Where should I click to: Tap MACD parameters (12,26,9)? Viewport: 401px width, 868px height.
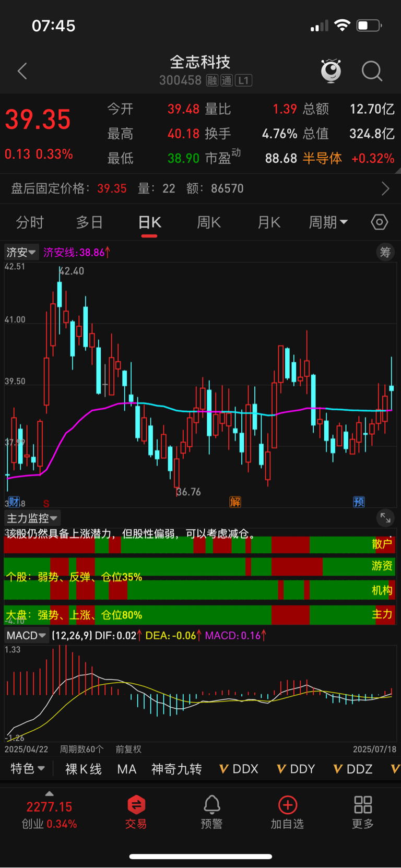[72, 635]
